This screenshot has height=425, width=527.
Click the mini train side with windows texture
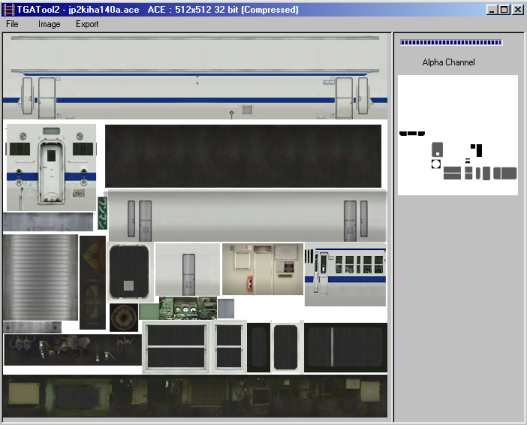pos(345,277)
